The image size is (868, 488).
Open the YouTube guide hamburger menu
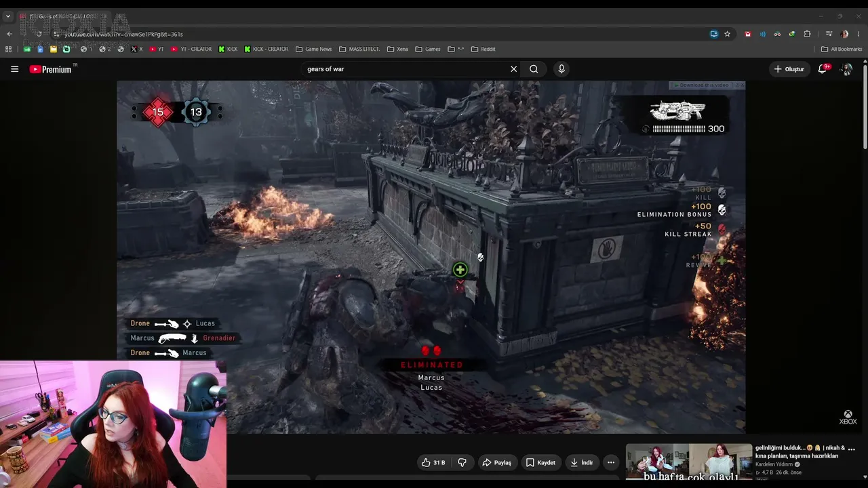click(x=14, y=69)
